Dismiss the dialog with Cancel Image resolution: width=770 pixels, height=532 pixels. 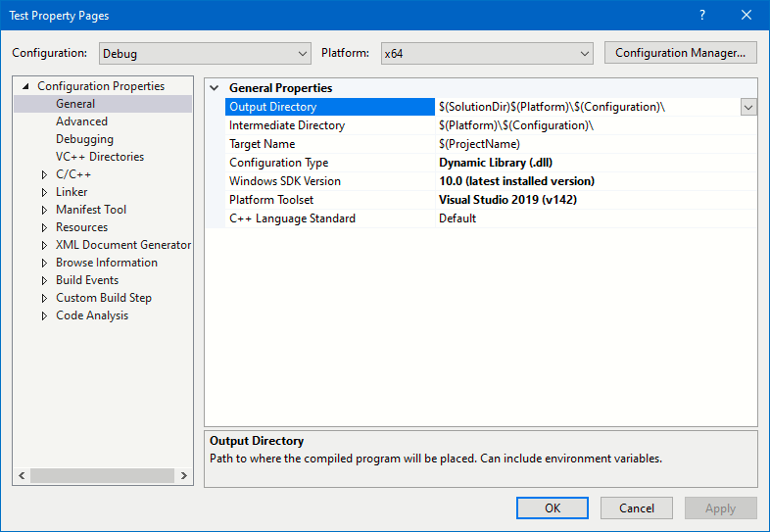tap(637, 508)
